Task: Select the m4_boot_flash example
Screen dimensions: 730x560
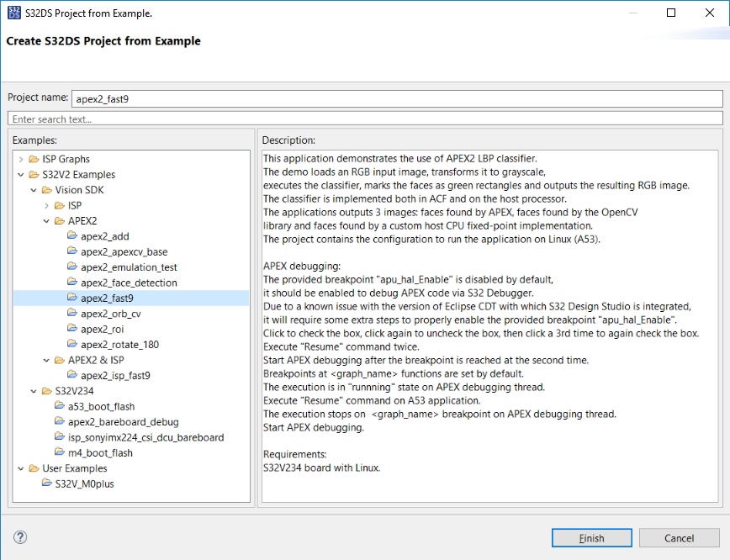Action: coord(100,453)
